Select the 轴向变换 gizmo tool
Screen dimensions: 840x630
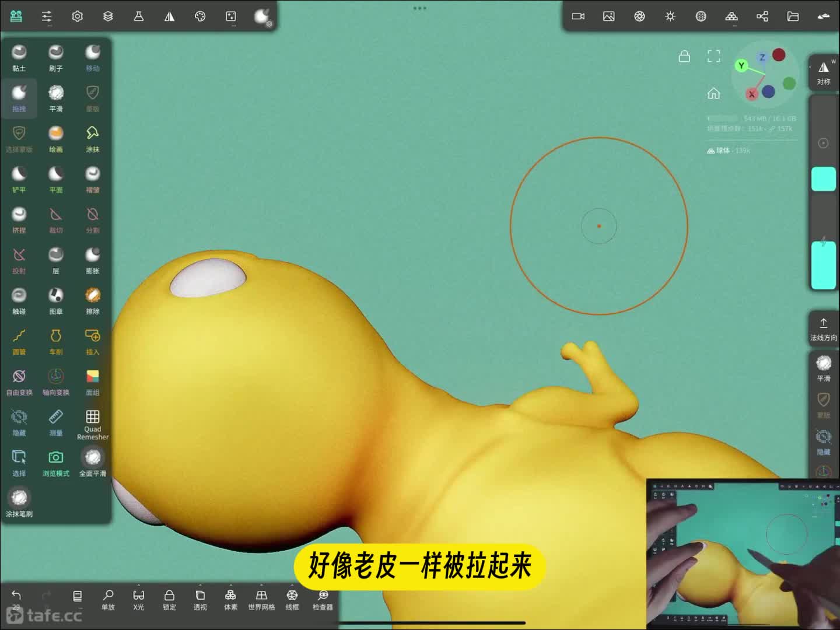56,381
